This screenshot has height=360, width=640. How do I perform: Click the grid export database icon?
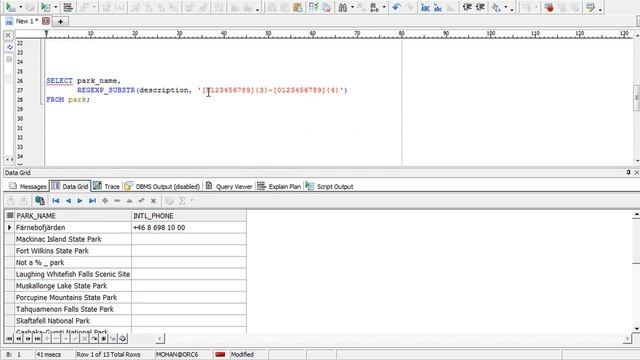point(40,200)
